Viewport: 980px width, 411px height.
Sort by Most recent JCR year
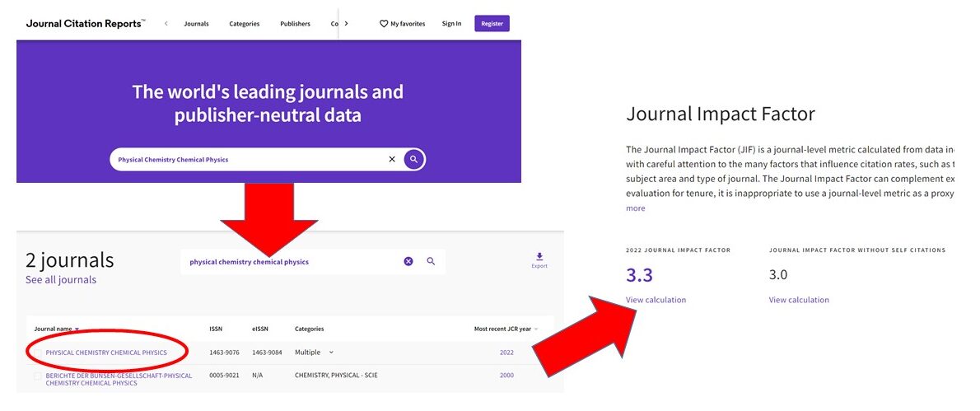pyautogui.click(x=506, y=329)
